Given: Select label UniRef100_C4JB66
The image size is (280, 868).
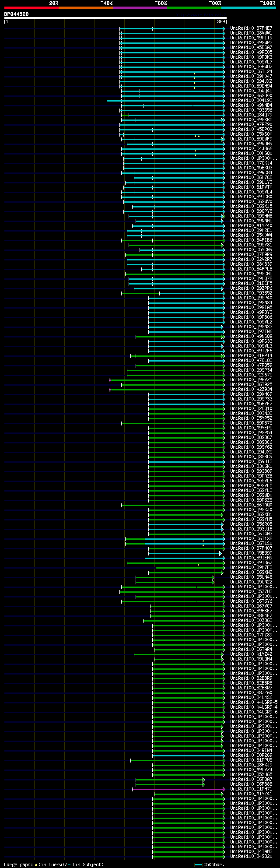Looking at the screenshot, I should [x=251, y=148].
